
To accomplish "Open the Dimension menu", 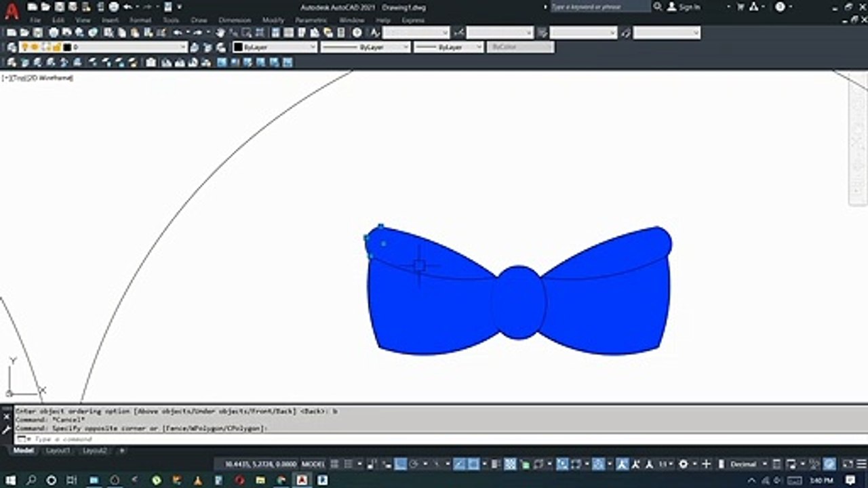I will tap(235, 20).
